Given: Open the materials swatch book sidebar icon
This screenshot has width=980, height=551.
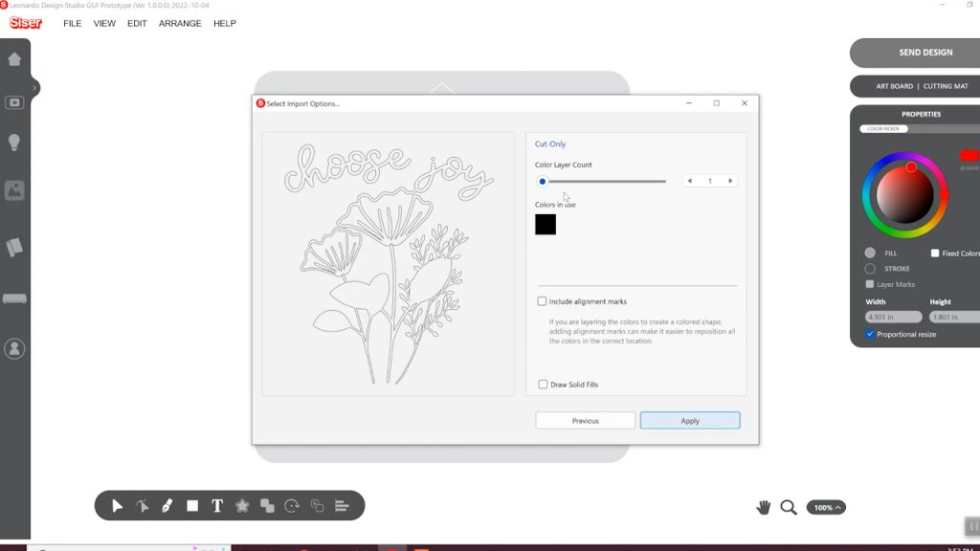Looking at the screenshot, I should (x=14, y=247).
